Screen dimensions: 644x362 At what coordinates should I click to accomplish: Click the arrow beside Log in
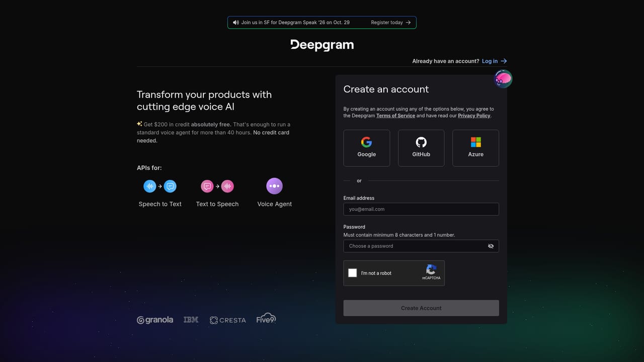[504, 61]
